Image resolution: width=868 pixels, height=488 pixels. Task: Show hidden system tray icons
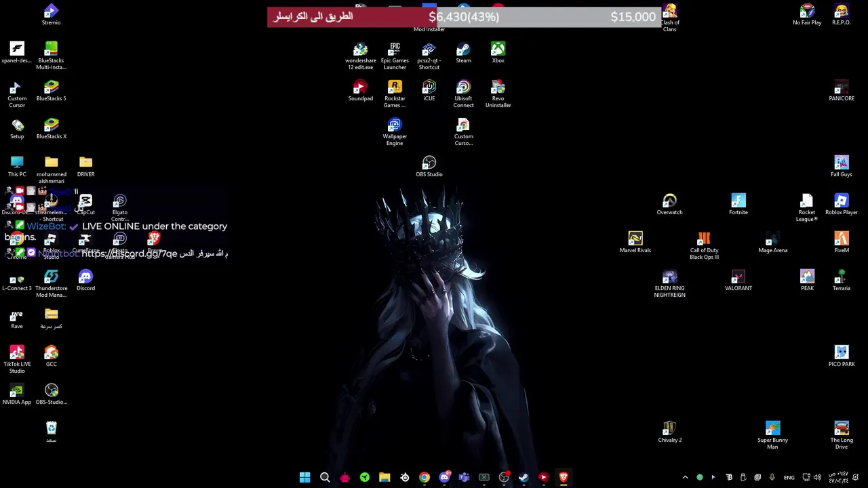685,477
